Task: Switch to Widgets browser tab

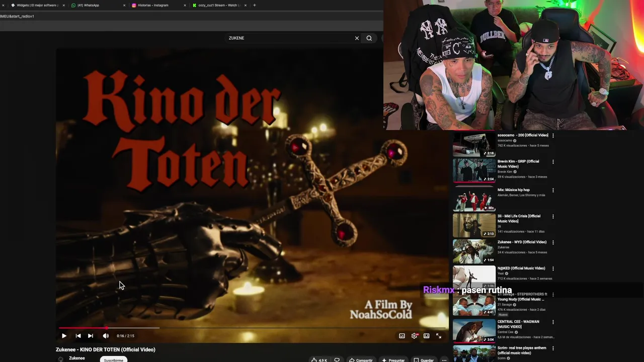Action: click(x=37, y=5)
